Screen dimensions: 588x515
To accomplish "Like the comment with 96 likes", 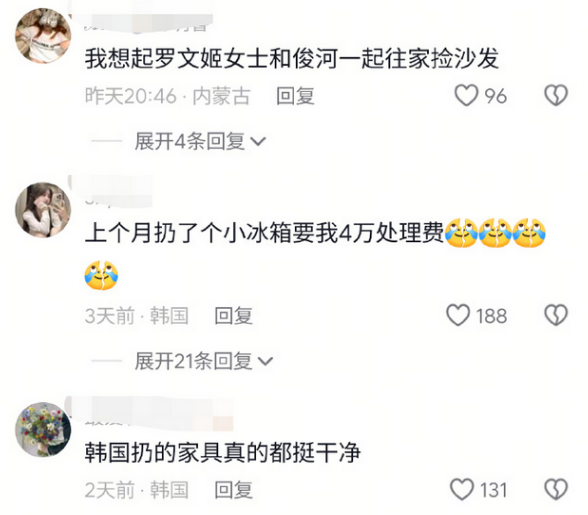I will 466,96.
